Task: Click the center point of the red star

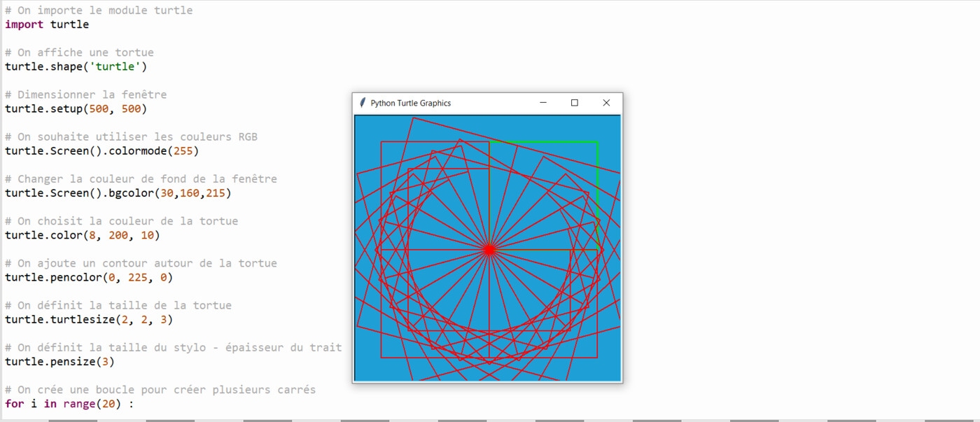Action: click(x=489, y=249)
